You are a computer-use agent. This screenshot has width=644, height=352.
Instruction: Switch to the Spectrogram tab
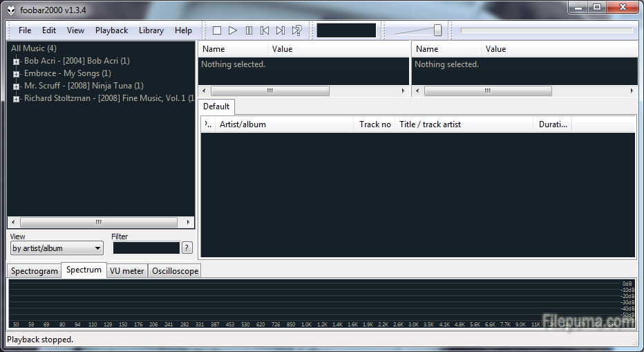point(35,271)
